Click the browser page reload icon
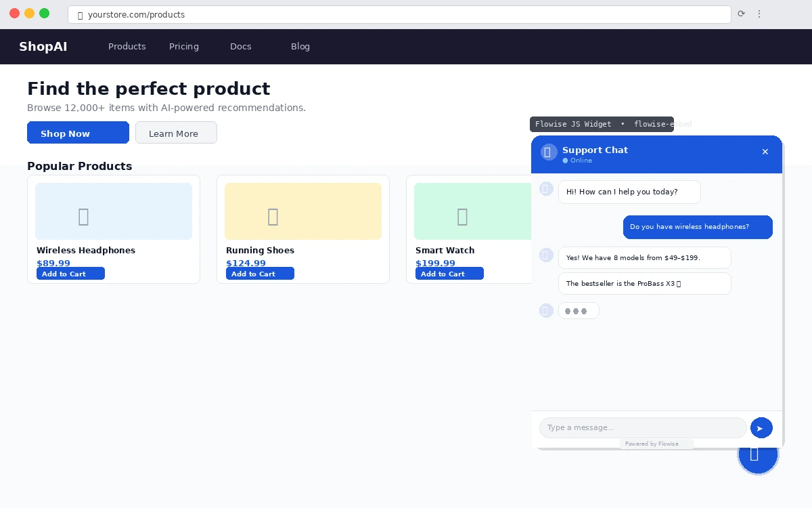Screen dimensions: 812x508 pos(741,14)
